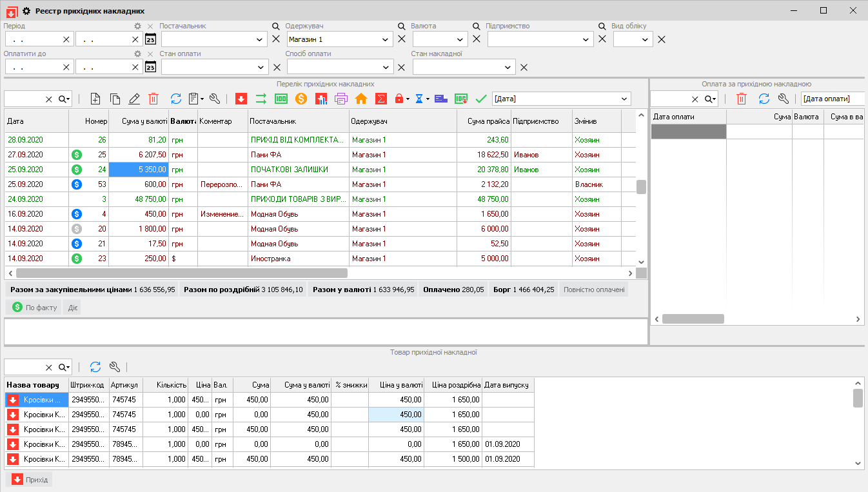
Task: Click the orange house toolbar icon
Action: click(x=361, y=99)
